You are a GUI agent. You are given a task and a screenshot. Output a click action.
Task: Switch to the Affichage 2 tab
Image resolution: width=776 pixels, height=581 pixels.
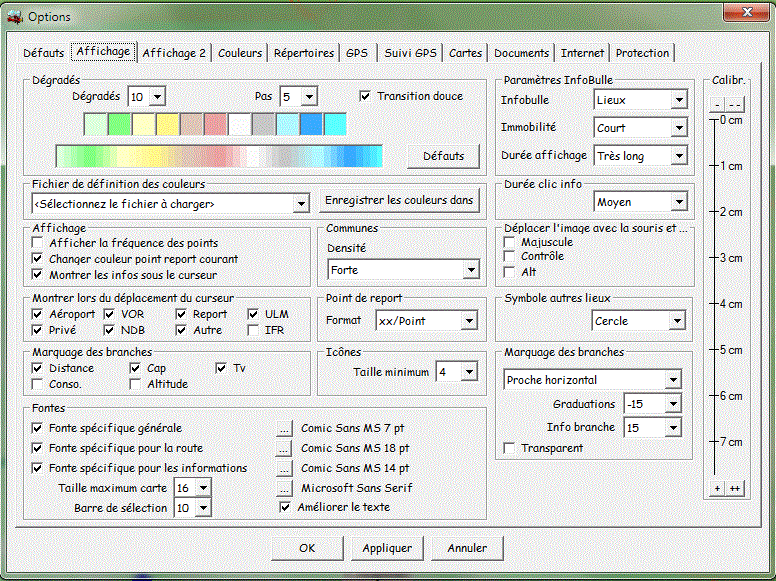point(174,53)
